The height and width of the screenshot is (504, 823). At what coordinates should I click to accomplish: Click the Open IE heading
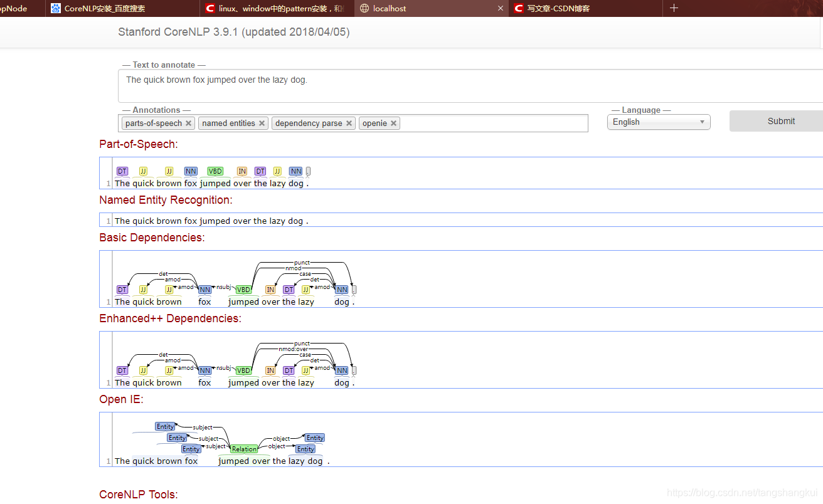[x=121, y=399]
